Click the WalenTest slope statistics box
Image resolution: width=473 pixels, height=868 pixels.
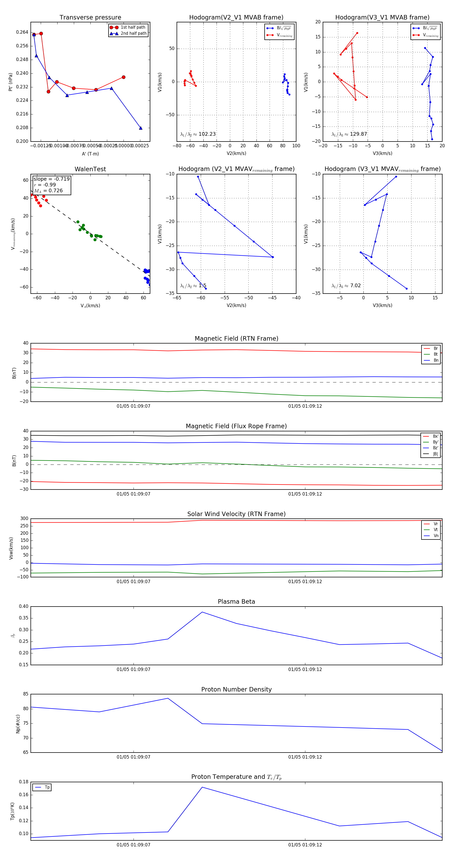coord(52,185)
